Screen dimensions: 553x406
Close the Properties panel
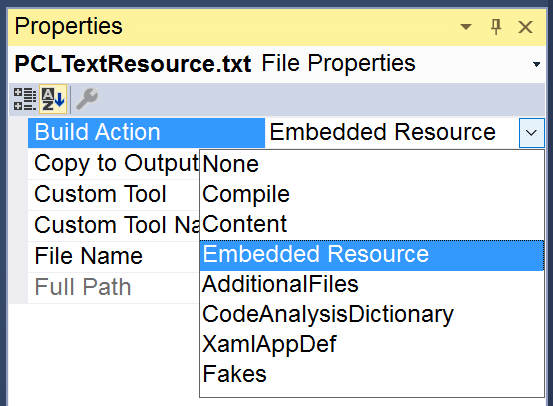pos(525,27)
